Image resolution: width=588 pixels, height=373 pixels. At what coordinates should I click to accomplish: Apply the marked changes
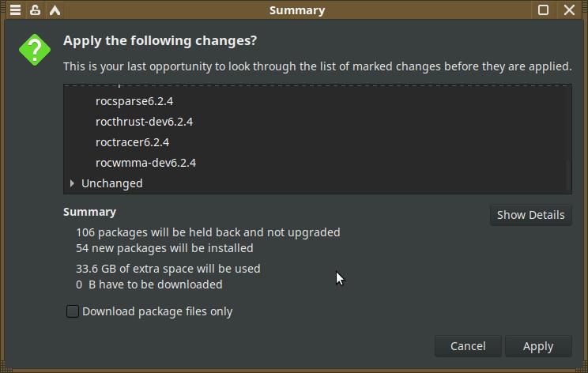pyautogui.click(x=537, y=346)
